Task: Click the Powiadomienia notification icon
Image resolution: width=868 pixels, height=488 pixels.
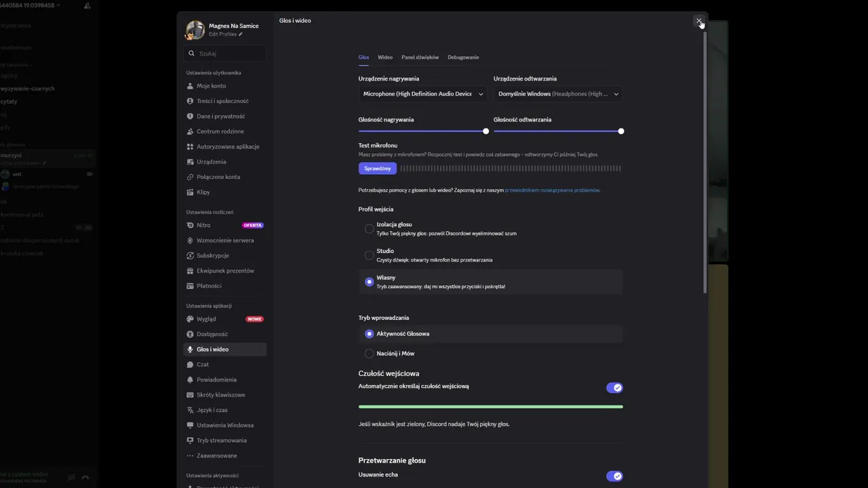Action: coord(191,380)
